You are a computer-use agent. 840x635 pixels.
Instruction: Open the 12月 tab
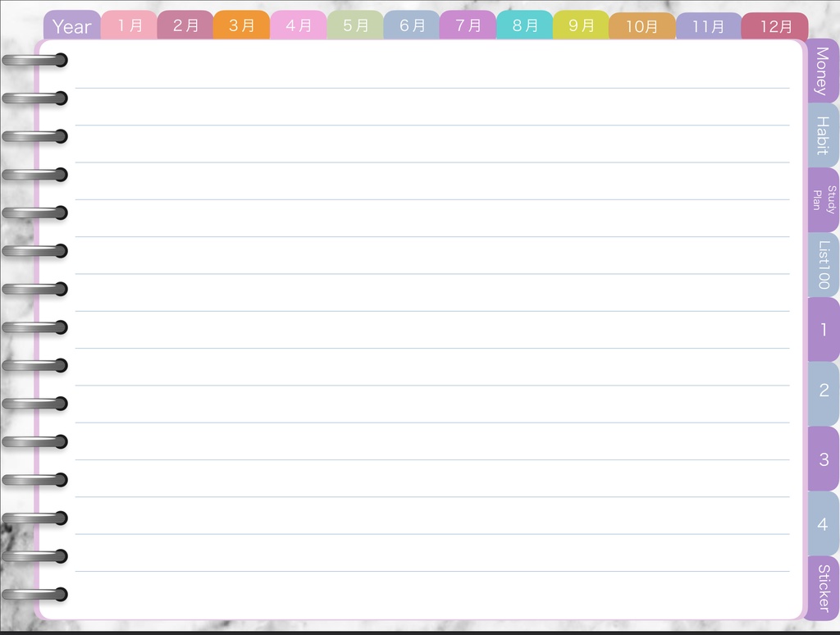[775, 26]
